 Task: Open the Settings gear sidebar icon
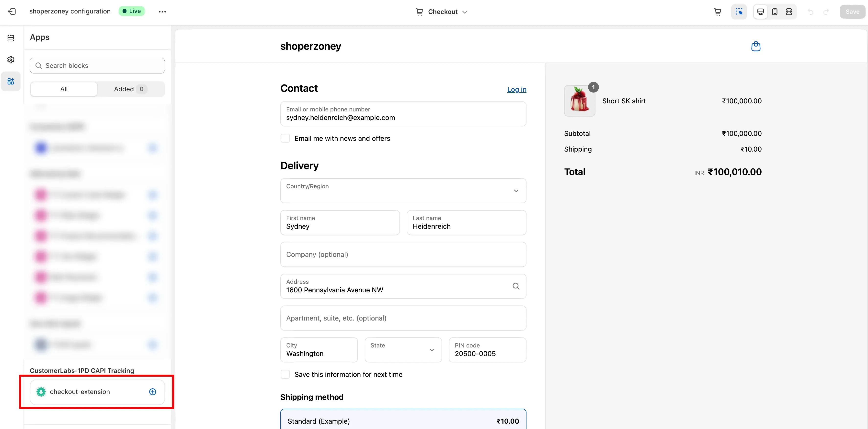(11, 60)
